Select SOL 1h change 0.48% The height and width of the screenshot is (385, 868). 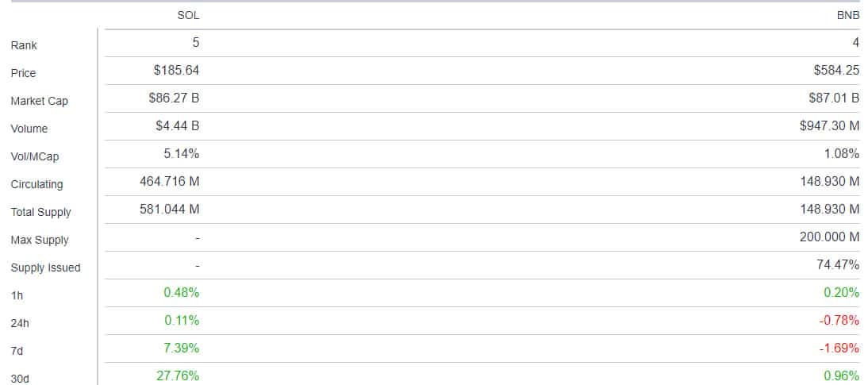point(182,292)
